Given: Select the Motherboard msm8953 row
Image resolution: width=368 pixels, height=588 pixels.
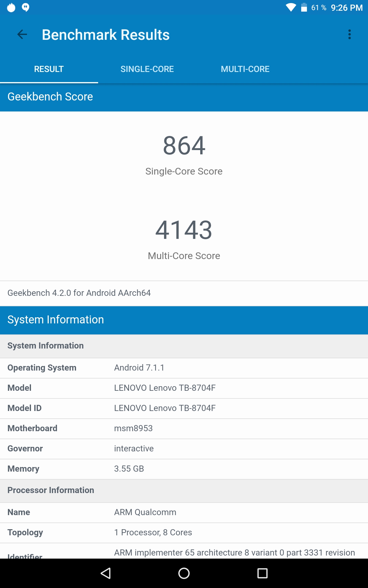Looking at the screenshot, I should [184, 428].
